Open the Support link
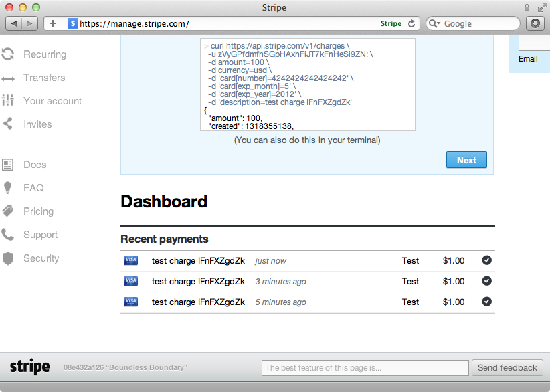The height and width of the screenshot is (392, 550). [x=40, y=235]
